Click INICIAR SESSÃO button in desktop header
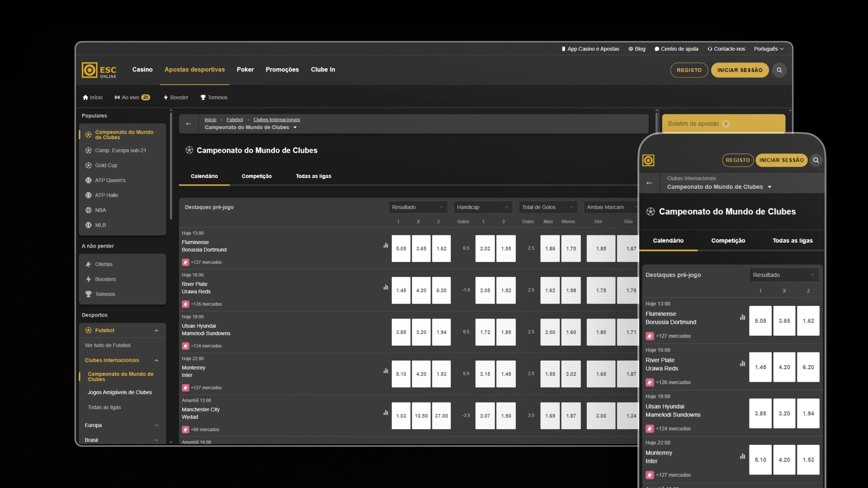This screenshot has height=488, width=868. [x=740, y=70]
